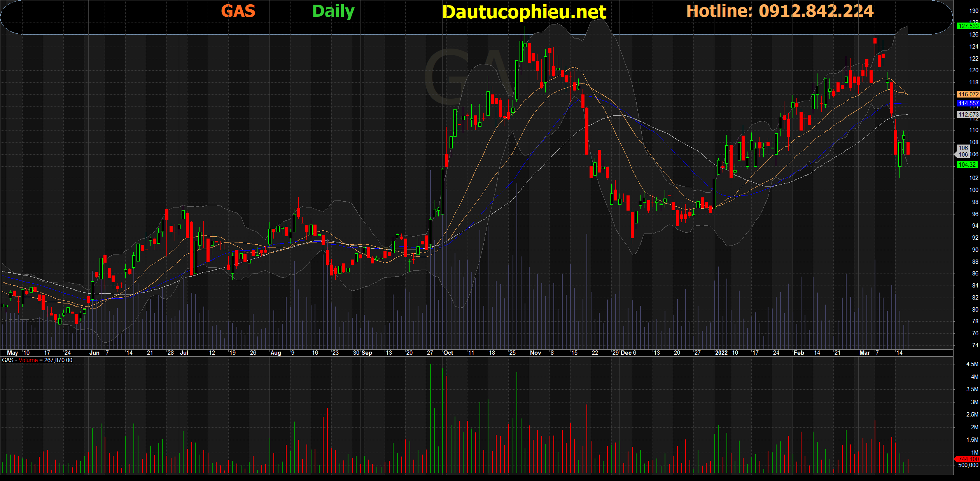Click the Dec label on date axis
This screenshot has width=980, height=481.
coord(626,353)
